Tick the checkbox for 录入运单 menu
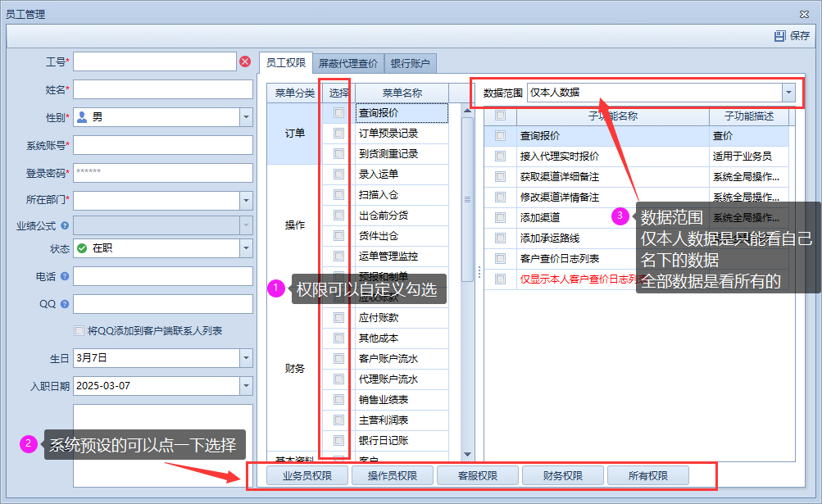Image resolution: width=822 pixels, height=504 pixels. pos(338,174)
